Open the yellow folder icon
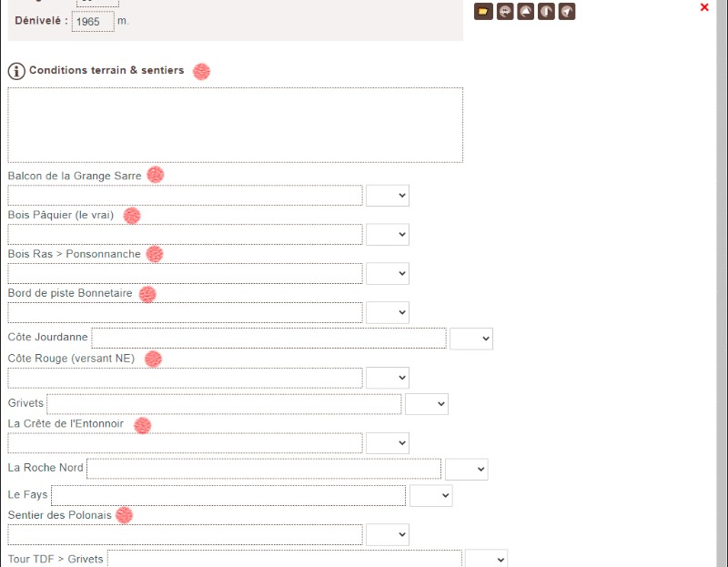Image resolution: width=728 pixels, height=567 pixels. coord(483,11)
